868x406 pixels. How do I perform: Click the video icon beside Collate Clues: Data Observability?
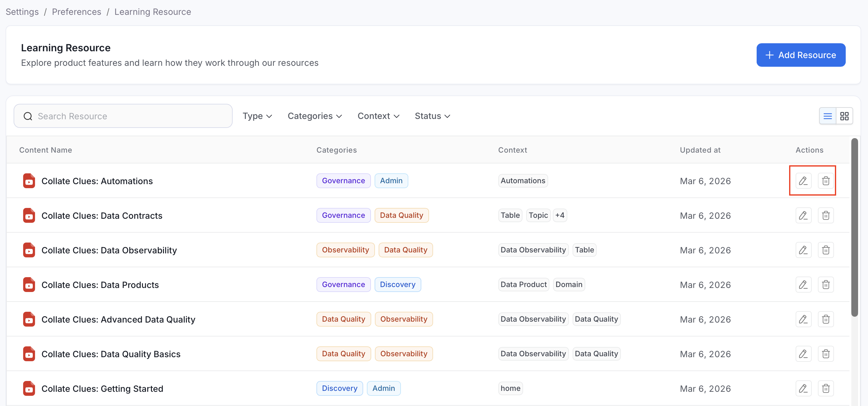point(29,250)
